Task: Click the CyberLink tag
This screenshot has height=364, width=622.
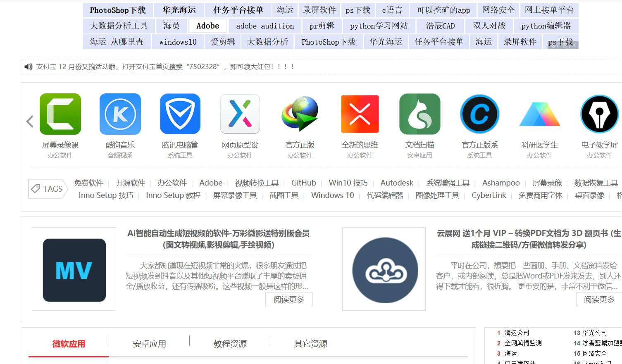Action: 489,195
